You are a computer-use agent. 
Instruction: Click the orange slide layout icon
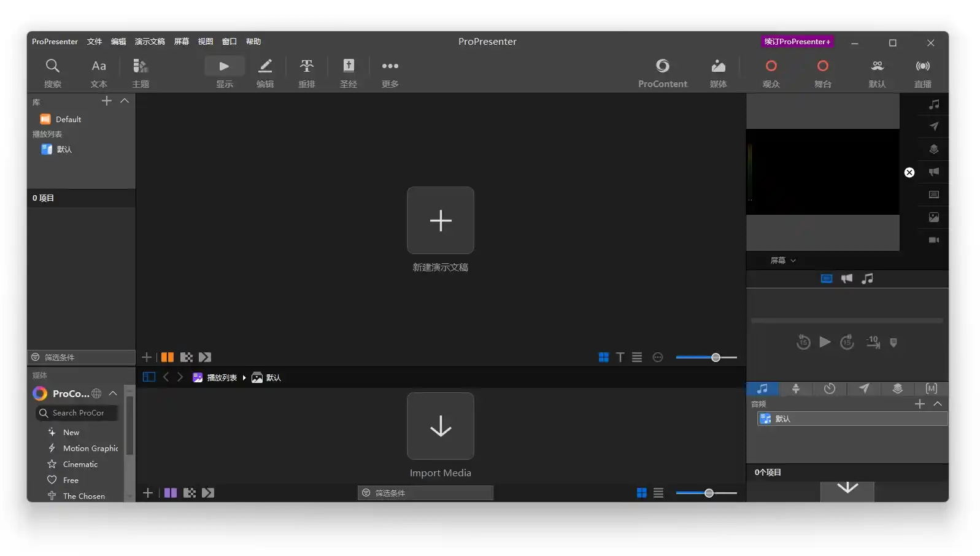(168, 357)
